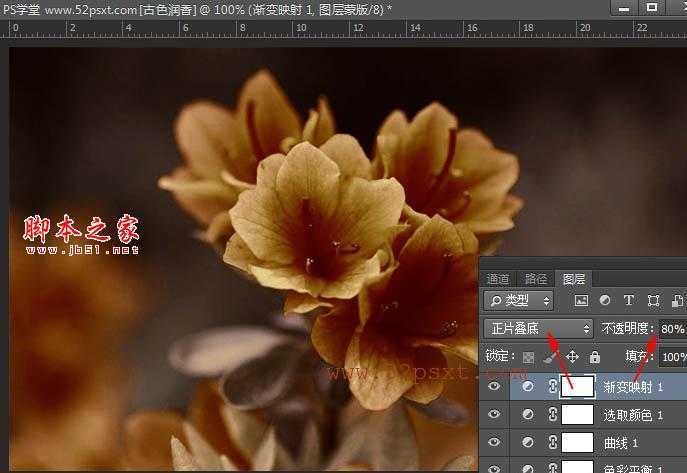The width and height of the screenshot is (687, 473).
Task: Click the document title bar text
Action: (x=197, y=10)
